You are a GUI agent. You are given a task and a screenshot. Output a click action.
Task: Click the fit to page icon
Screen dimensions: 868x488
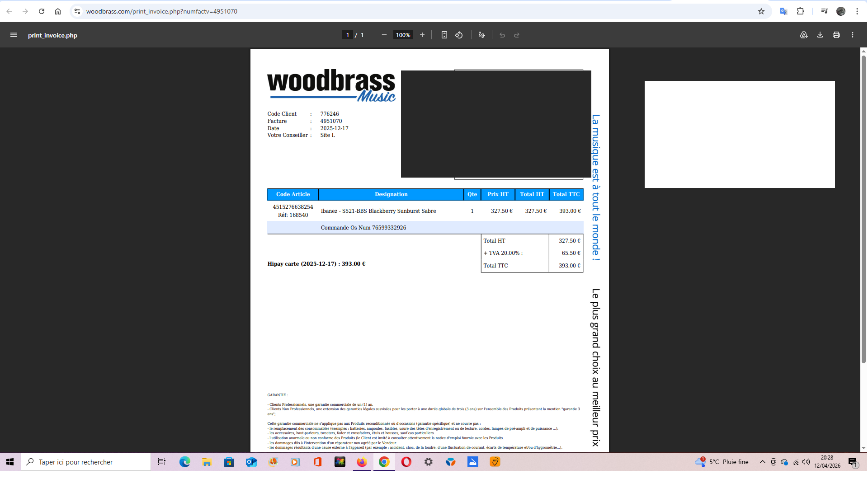point(444,35)
